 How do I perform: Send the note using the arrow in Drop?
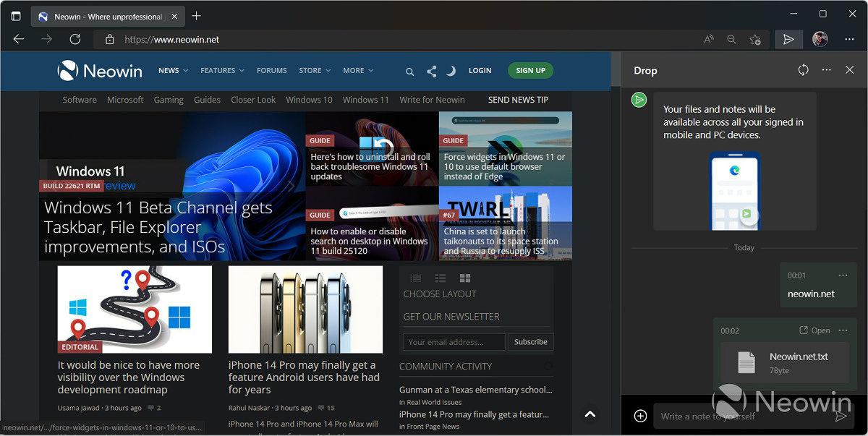(841, 416)
